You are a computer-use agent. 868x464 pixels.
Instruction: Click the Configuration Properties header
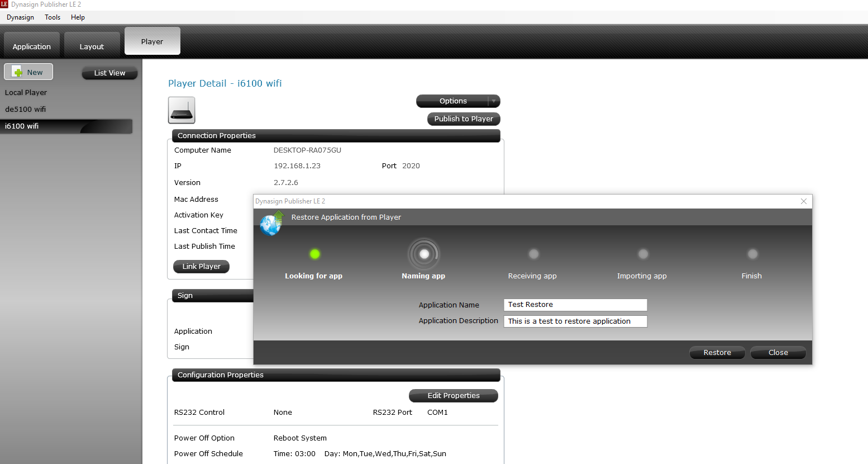[336, 375]
